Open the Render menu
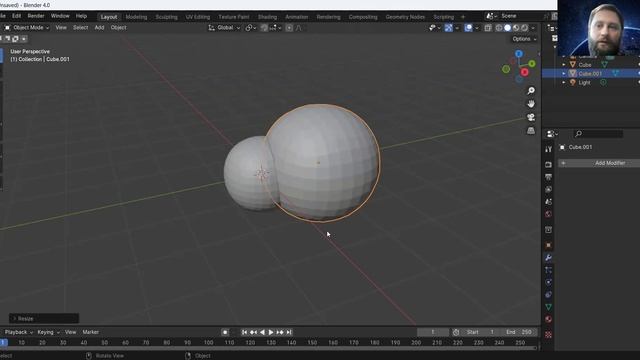This screenshot has width=640, height=360. pos(36,16)
